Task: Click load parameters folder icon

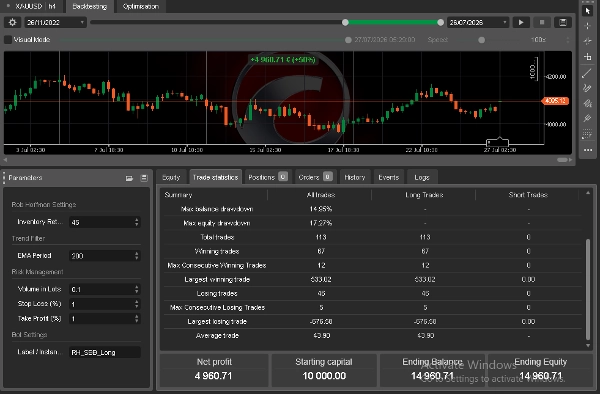Action: (x=129, y=178)
